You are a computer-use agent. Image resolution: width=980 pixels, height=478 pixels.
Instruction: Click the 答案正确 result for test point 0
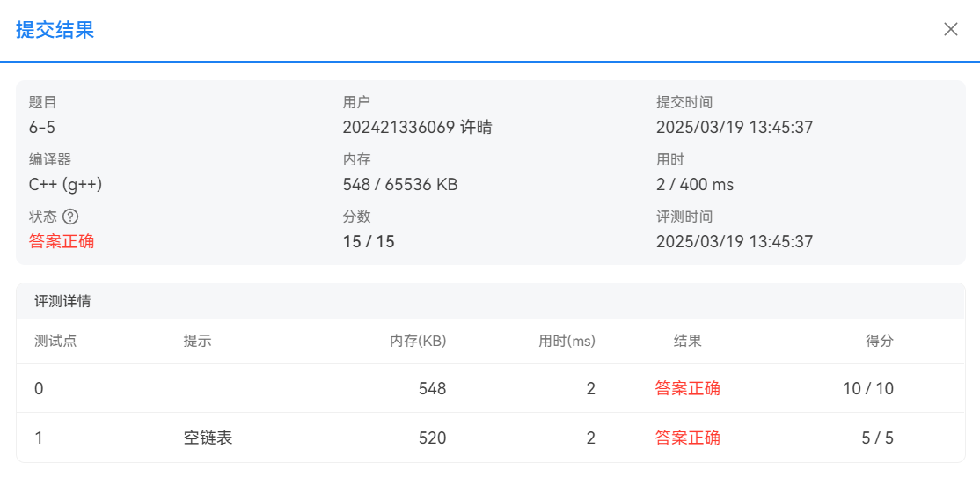tap(688, 388)
